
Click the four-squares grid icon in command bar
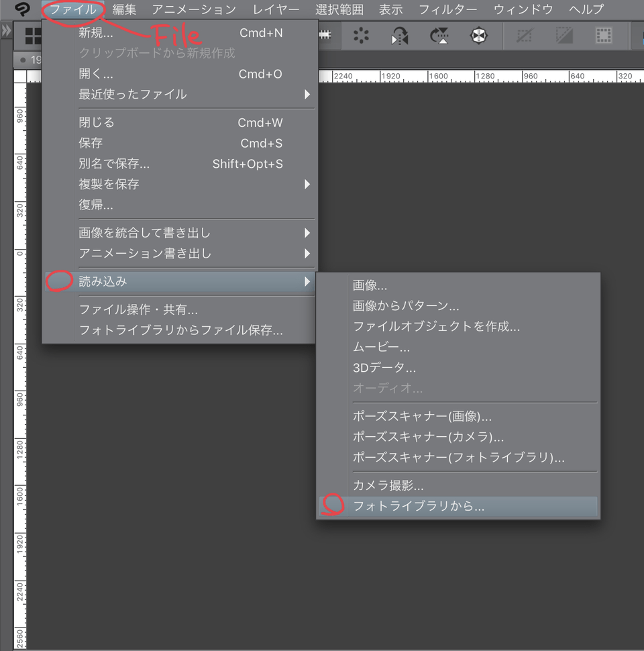32,36
